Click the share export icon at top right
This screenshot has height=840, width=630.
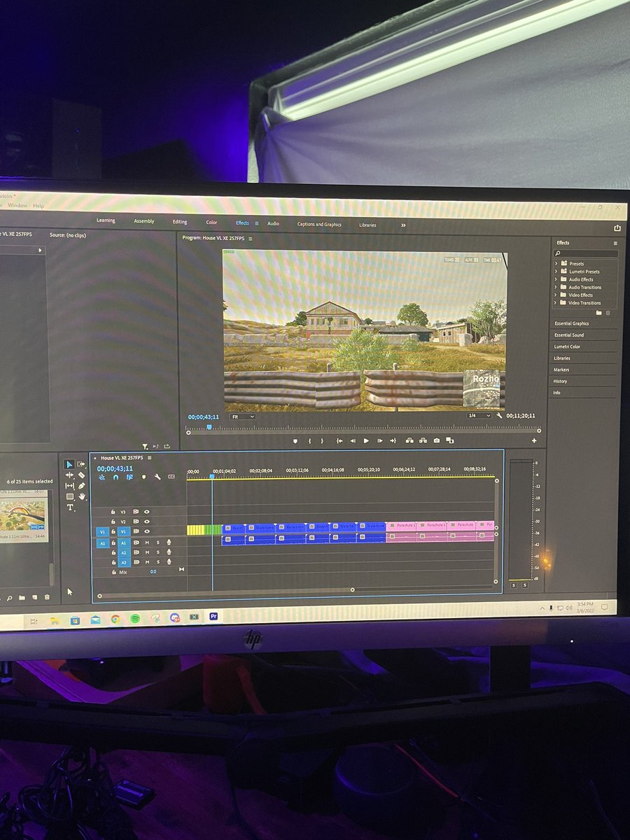(x=617, y=227)
